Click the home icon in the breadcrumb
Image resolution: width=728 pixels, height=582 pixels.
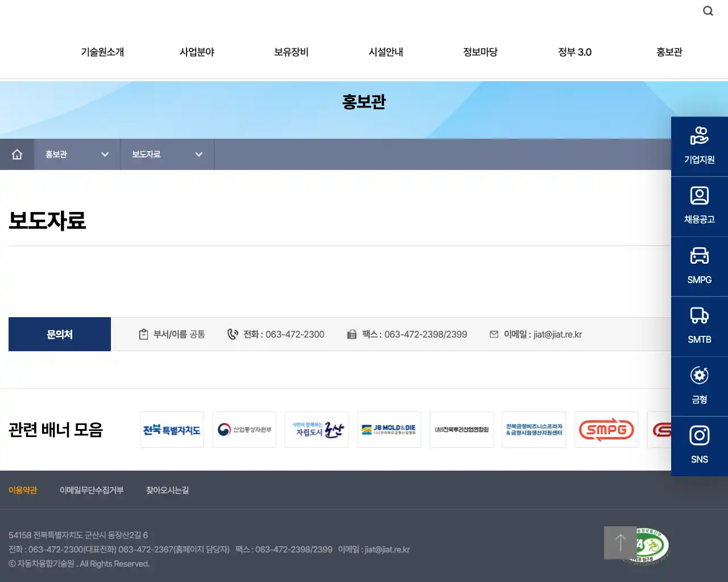pos(17,154)
